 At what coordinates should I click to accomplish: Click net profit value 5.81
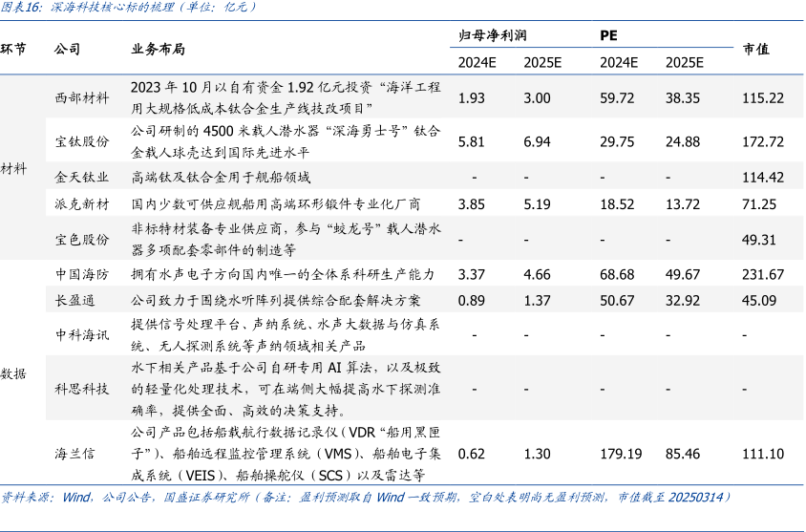coord(472,141)
